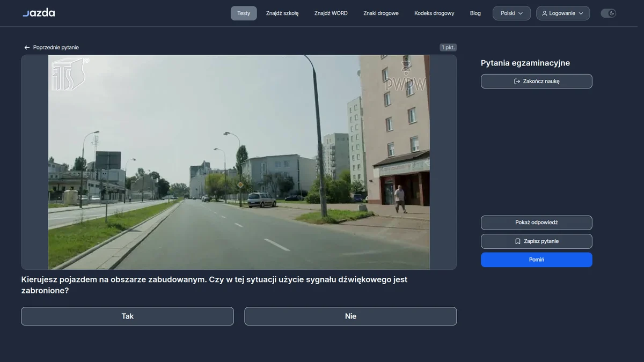This screenshot has height=362, width=644.
Task: Click the user icon beside Logowanie
Action: (x=545, y=13)
